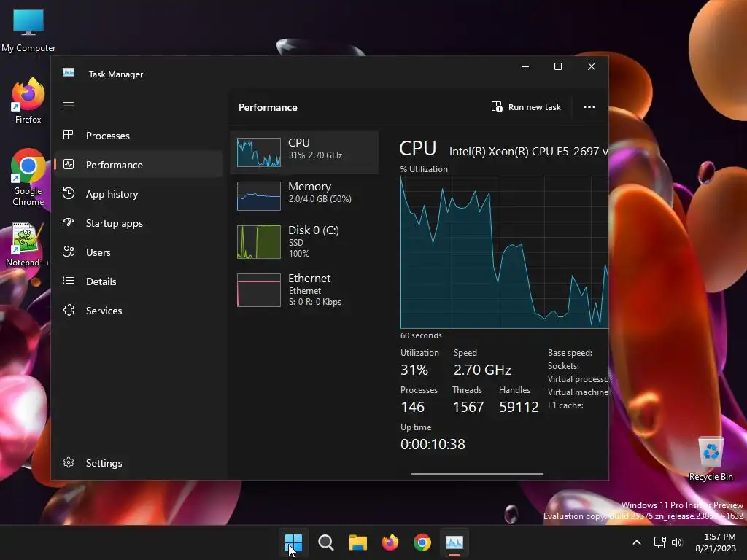The width and height of the screenshot is (747, 560).
Task: Open the Recycle Bin desktop icon
Action: [x=711, y=458]
